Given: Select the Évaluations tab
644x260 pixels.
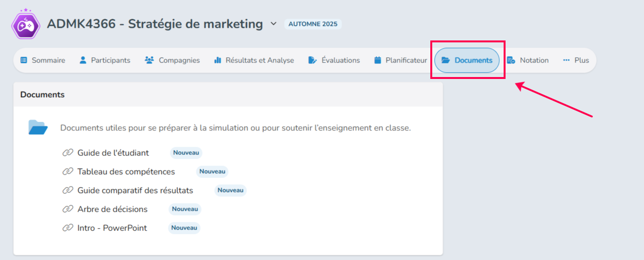Looking at the screenshot, I should tap(334, 60).
